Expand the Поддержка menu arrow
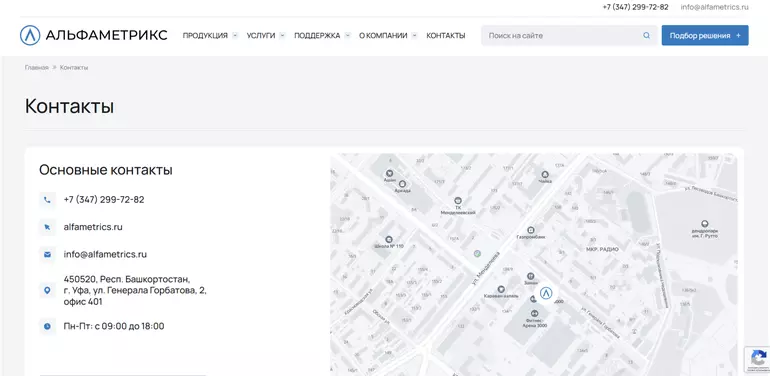The height and width of the screenshot is (376, 770). pyautogui.click(x=348, y=35)
